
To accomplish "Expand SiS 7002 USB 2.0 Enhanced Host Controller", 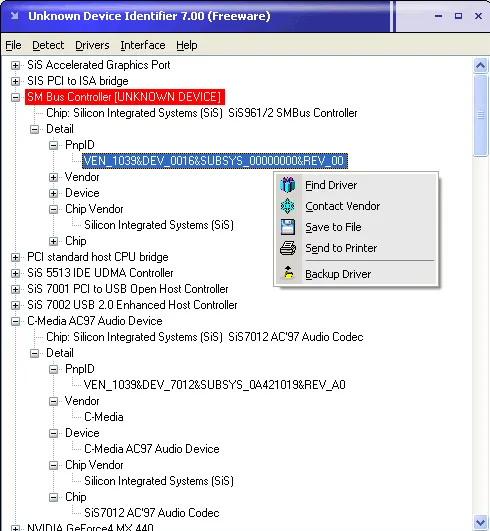I will click(15, 305).
